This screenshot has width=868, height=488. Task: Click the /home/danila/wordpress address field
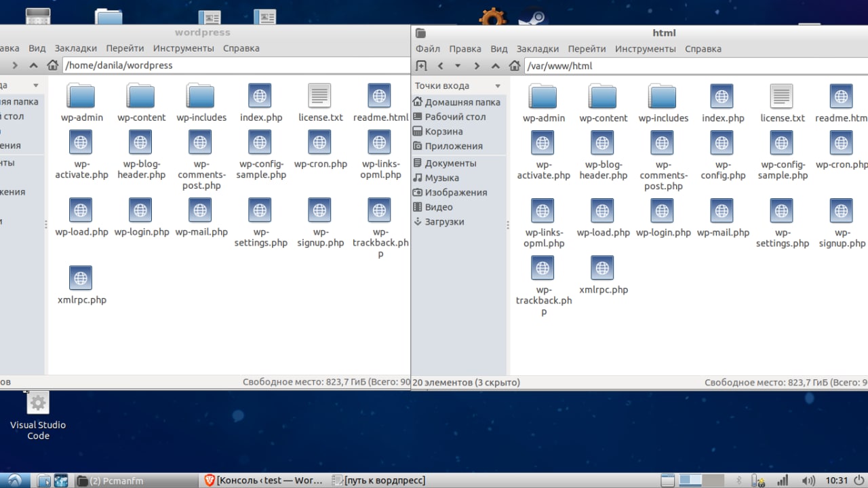pos(236,65)
